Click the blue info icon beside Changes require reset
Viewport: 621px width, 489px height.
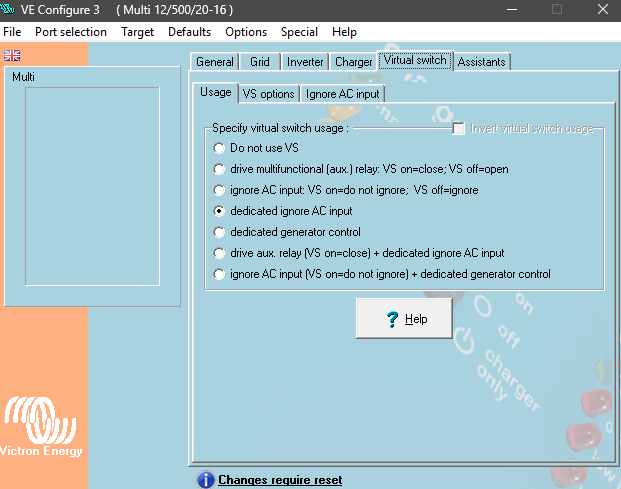pos(206,480)
